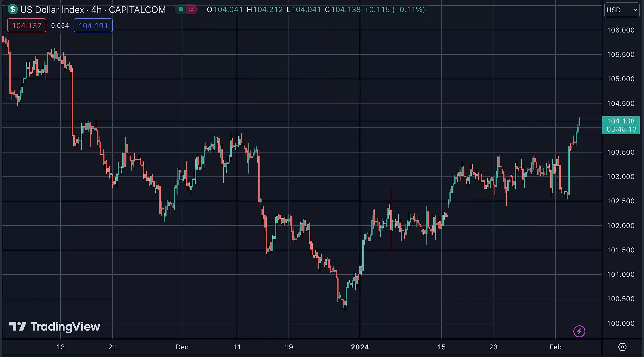Click the red sell price 104.137 button
644x357 pixels.
click(x=27, y=25)
